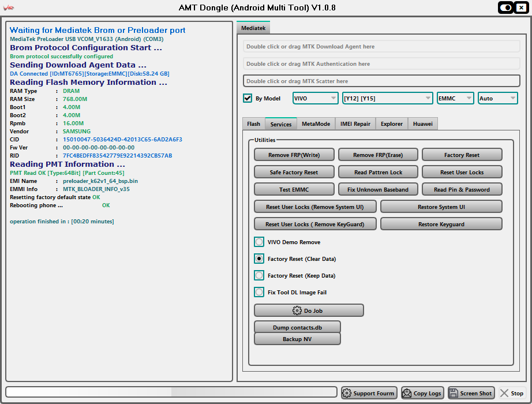Screen dimensions: 532x404
Task: Switch to the MetaMode tab
Action: tap(316, 124)
